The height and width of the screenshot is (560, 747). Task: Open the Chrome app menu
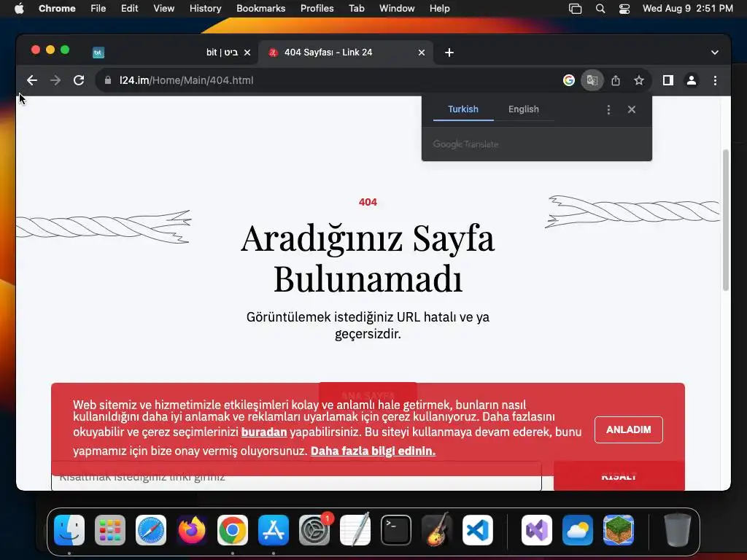pos(57,9)
